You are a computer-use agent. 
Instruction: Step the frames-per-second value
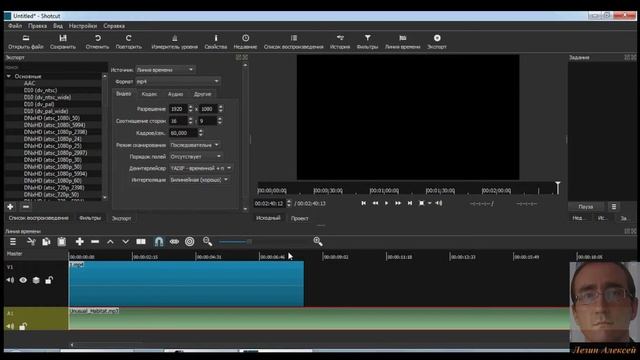point(200,133)
